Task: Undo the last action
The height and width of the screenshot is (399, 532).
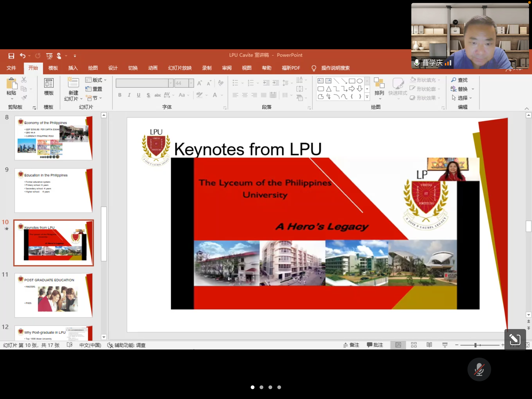Action: pyautogui.click(x=23, y=56)
